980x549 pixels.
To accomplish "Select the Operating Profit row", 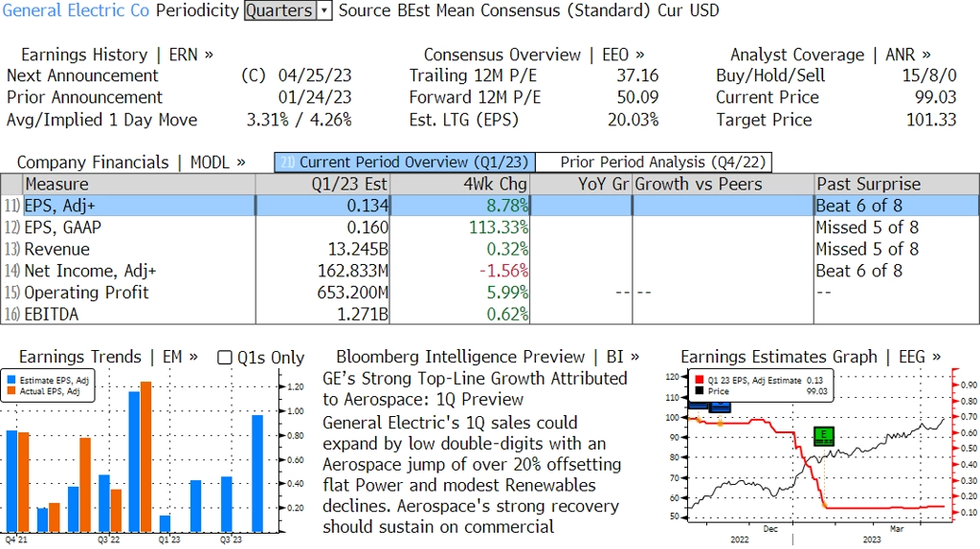I will click(490, 293).
